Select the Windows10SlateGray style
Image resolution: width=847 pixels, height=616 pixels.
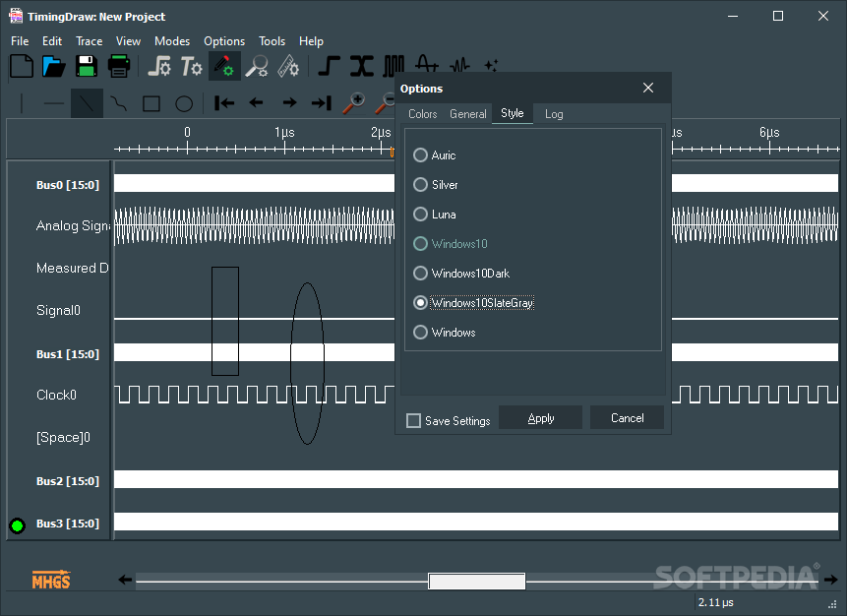tap(474, 303)
